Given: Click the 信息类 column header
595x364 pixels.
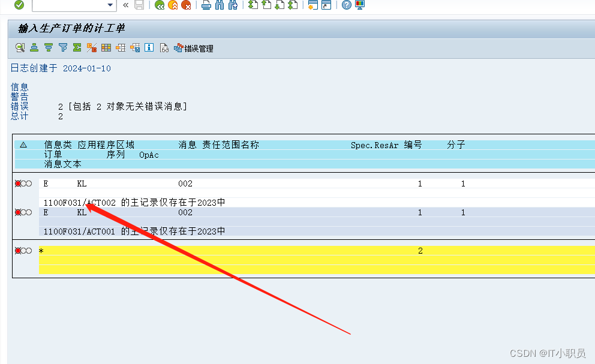Looking at the screenshot, I should (x=58, y=145).
